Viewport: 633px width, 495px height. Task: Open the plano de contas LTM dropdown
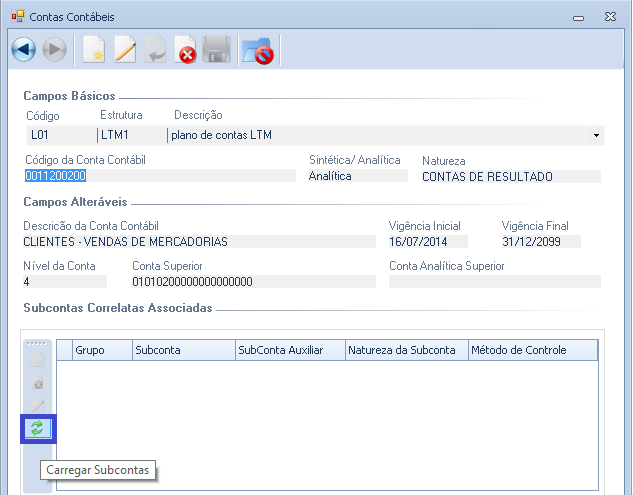(x=596, y=135)
